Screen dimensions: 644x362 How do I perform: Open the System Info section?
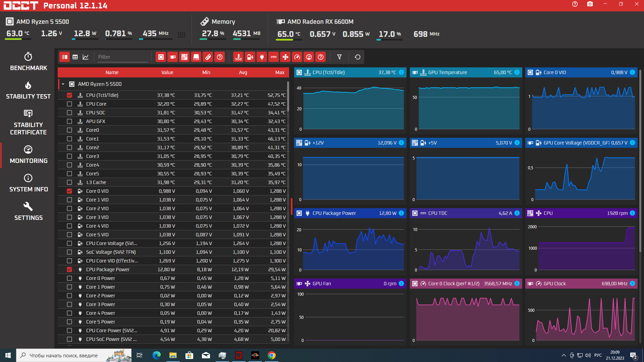pos(29,183)
